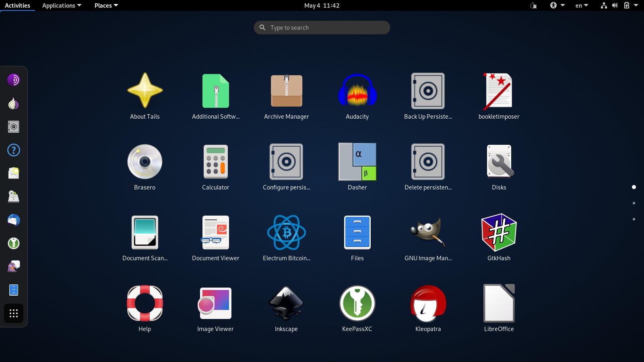Open the en keyboard layout menu
Image resolution: width=644 pixels, height=362 pixels.
click(582, 6)
